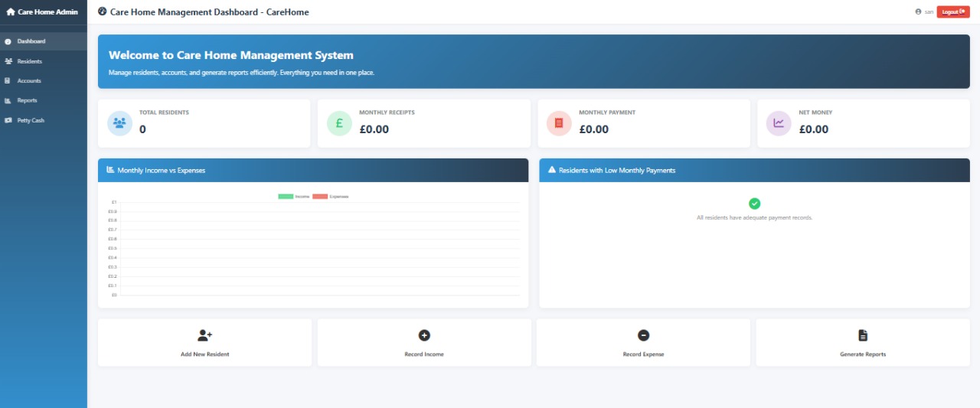
Task: Click the green pound sign icon for Monthly Receipts
Action: [x=339, y=122]
